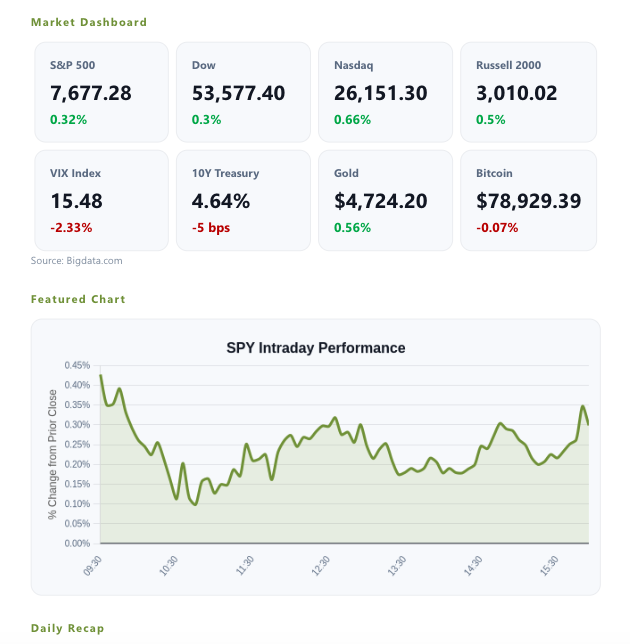Click the 0.00% y-axis tick label

(77, 544)
